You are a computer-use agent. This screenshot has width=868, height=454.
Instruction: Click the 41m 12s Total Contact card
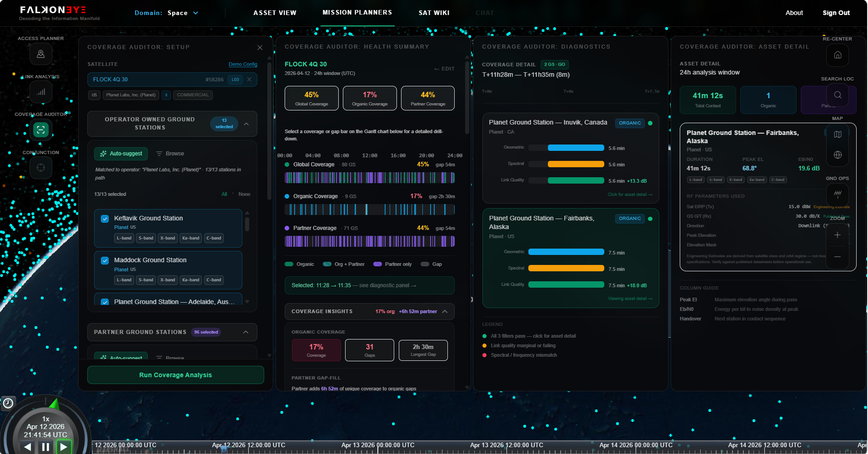(x=708, y=100)
